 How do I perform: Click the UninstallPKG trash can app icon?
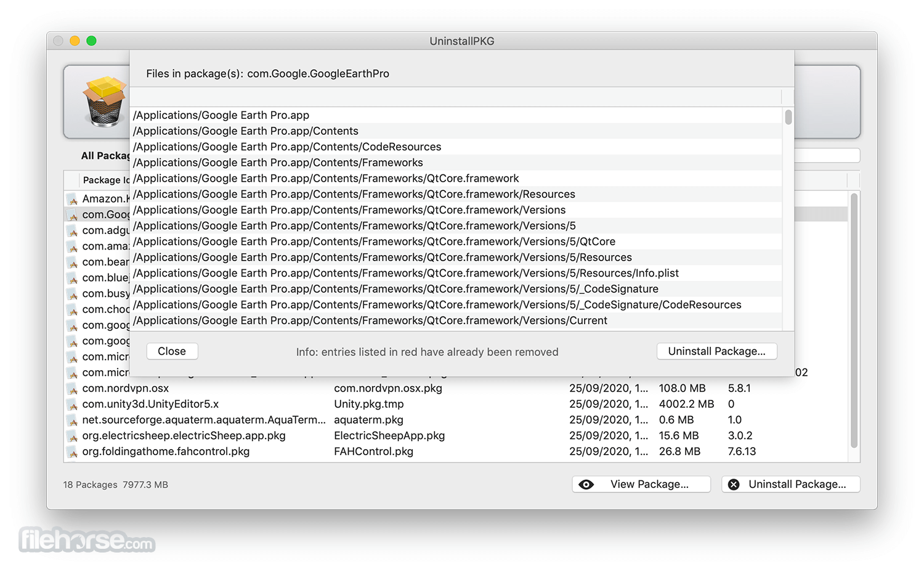(105, 102)
